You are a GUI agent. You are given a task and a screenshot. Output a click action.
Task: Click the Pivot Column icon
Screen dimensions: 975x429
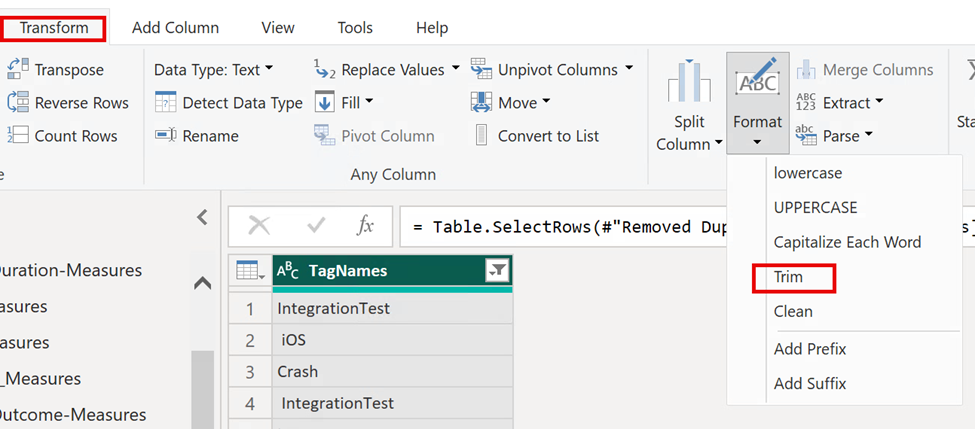[323, 135]
